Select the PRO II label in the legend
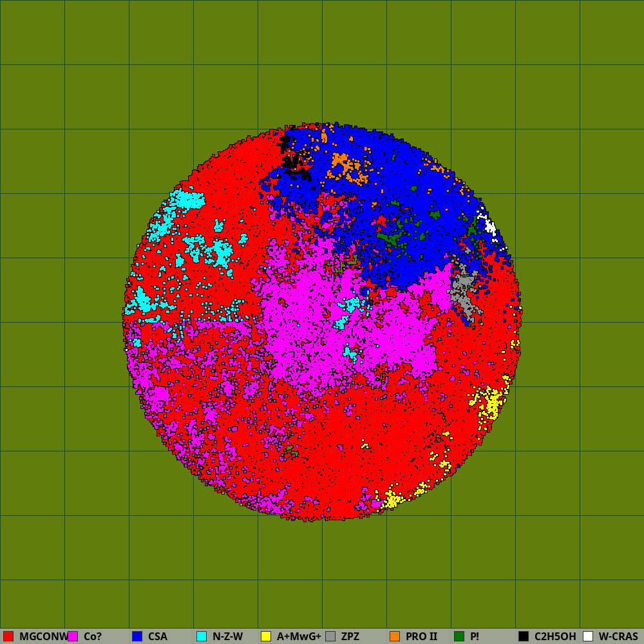 421,636
